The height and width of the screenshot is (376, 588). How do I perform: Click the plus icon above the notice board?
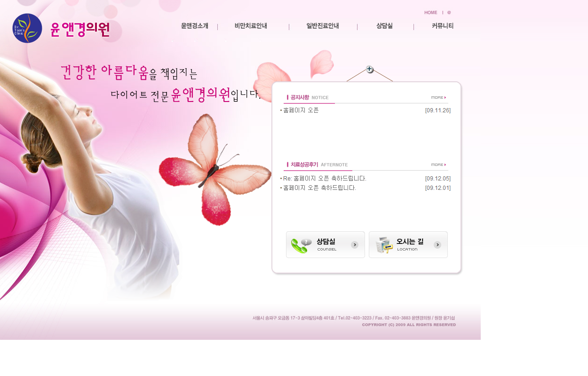370,70
